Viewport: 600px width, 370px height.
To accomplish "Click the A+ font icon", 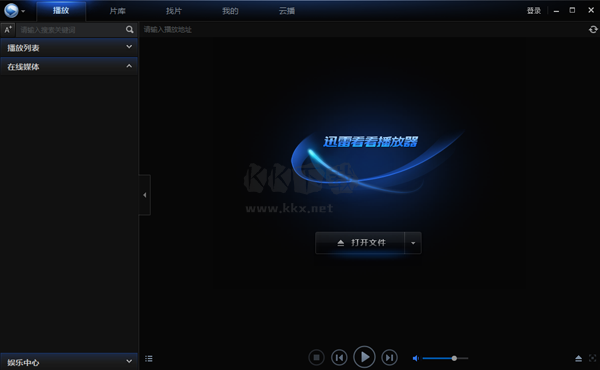I will (x=8, y=29).
